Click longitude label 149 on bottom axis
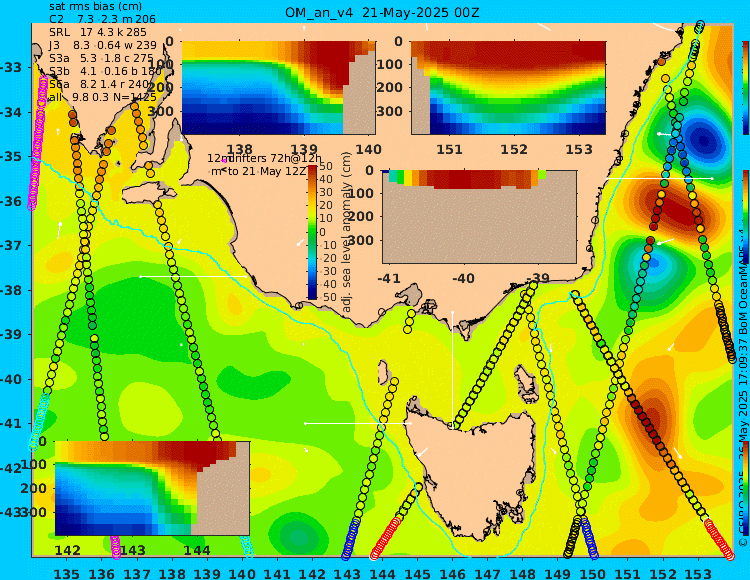The width and height of the screenshot is (750, 580). [557, 573]
